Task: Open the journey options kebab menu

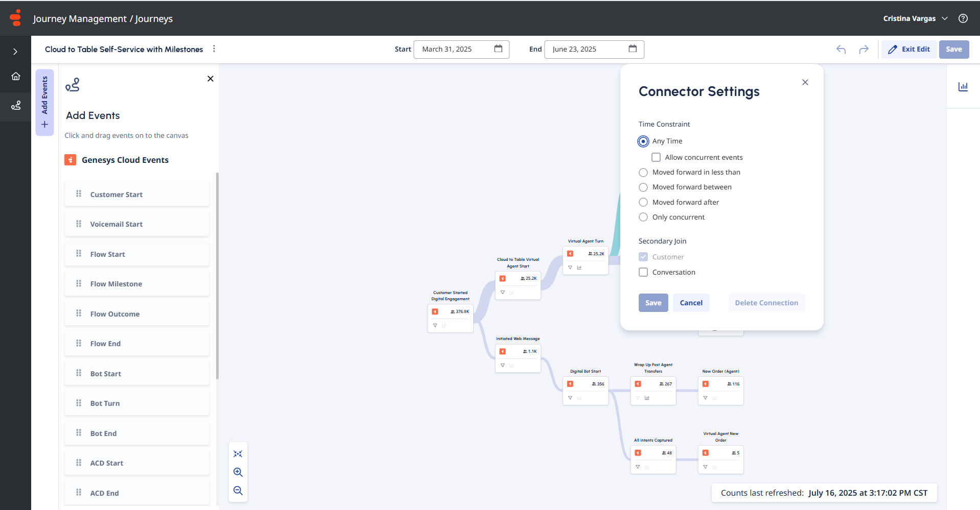Action: click(x=214, y=48)
